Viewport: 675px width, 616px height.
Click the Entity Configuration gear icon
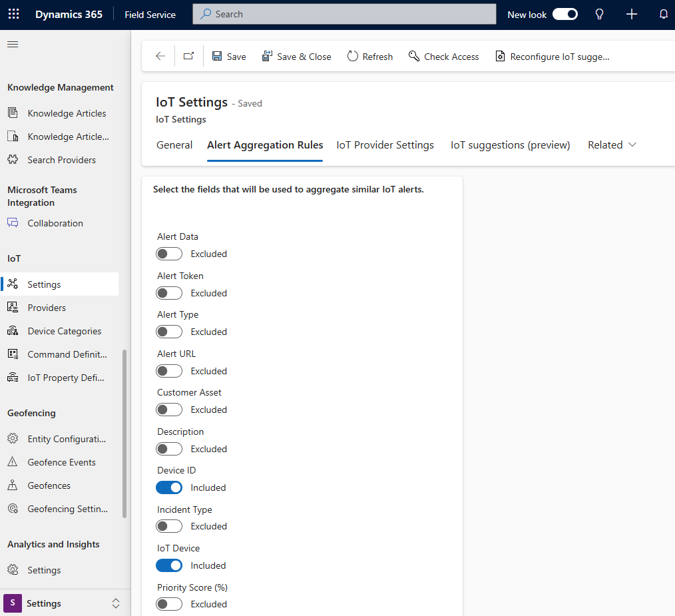click(x=13, y=438)
